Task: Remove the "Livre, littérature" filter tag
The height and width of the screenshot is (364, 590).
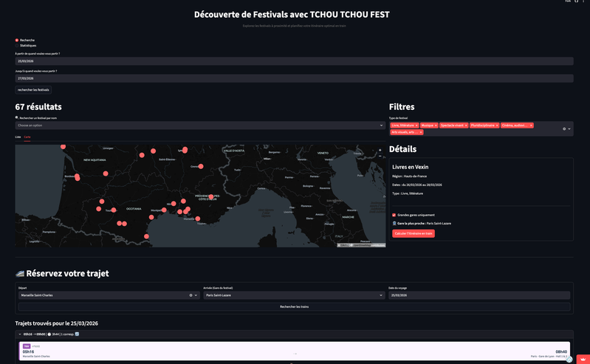Action: (x=416, y=126)
